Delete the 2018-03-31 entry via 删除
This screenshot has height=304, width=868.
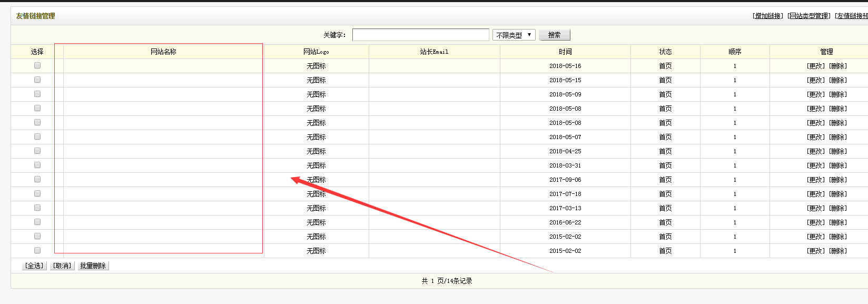point(838,166)
